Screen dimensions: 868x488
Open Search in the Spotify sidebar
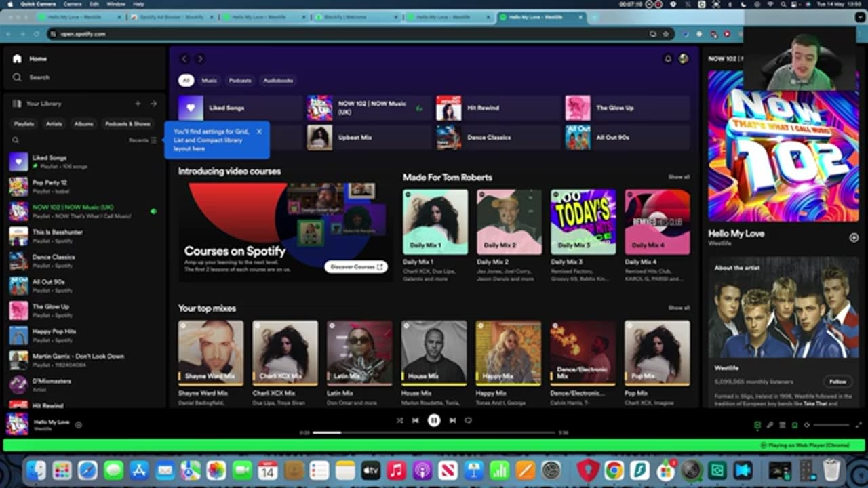31,77
